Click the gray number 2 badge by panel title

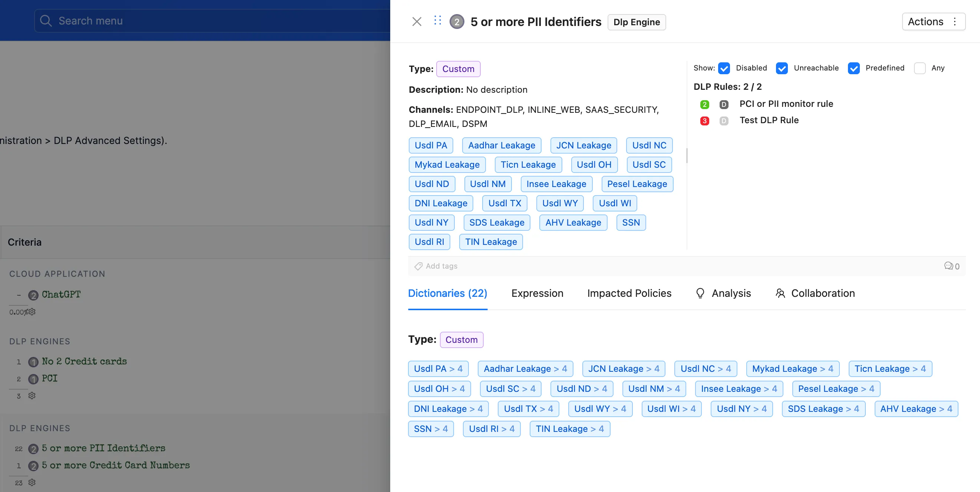coord(457,22)
